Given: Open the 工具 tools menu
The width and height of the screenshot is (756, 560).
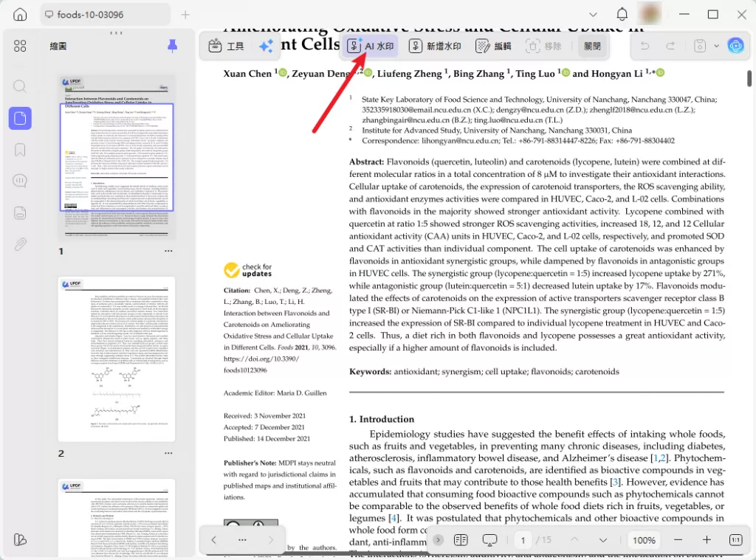Looking at the screenshot, I should point(226,46).
